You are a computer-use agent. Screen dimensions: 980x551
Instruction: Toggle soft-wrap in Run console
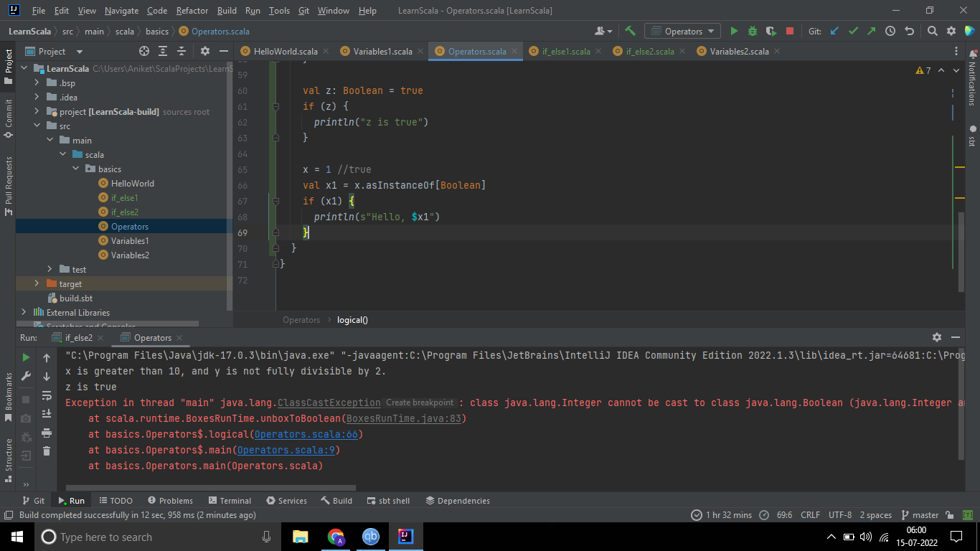click(x=47, y=395)
